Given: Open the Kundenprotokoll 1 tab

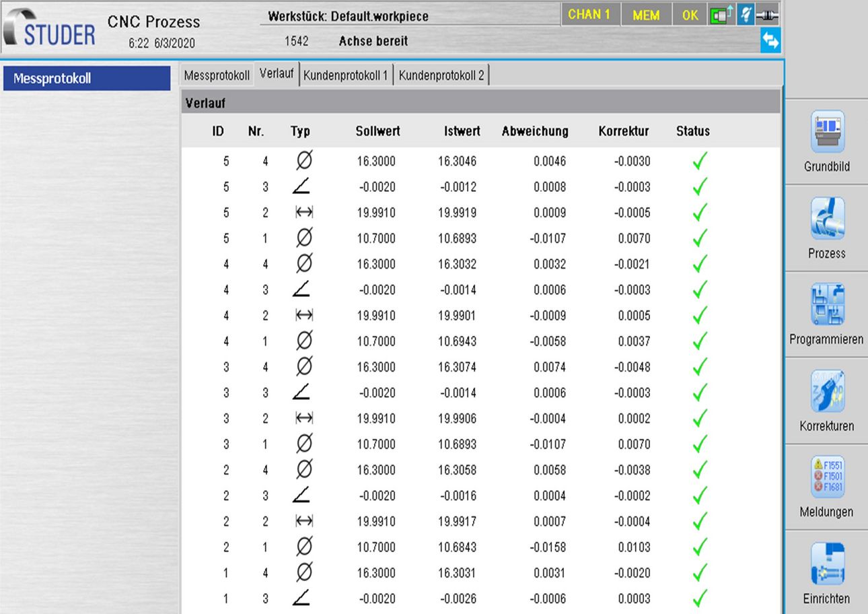Looking at the screenshot, I should pos(346,75).
